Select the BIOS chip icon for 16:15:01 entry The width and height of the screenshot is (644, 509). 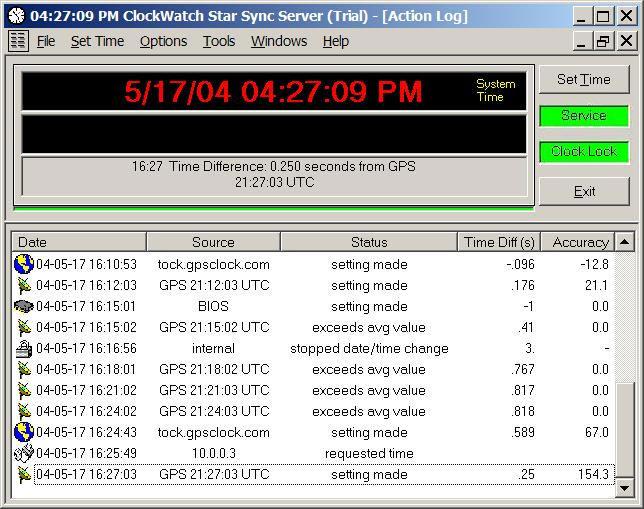pos(23,306)
